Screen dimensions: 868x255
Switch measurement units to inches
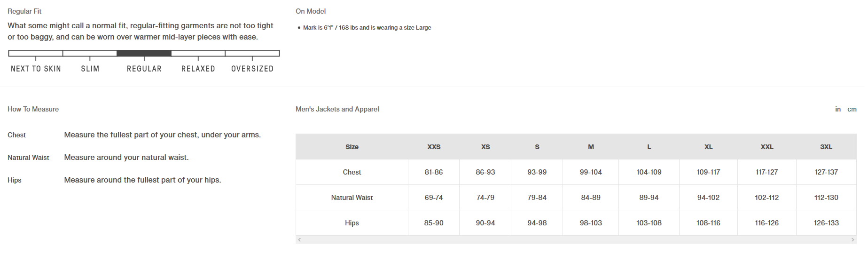point(838,109)
